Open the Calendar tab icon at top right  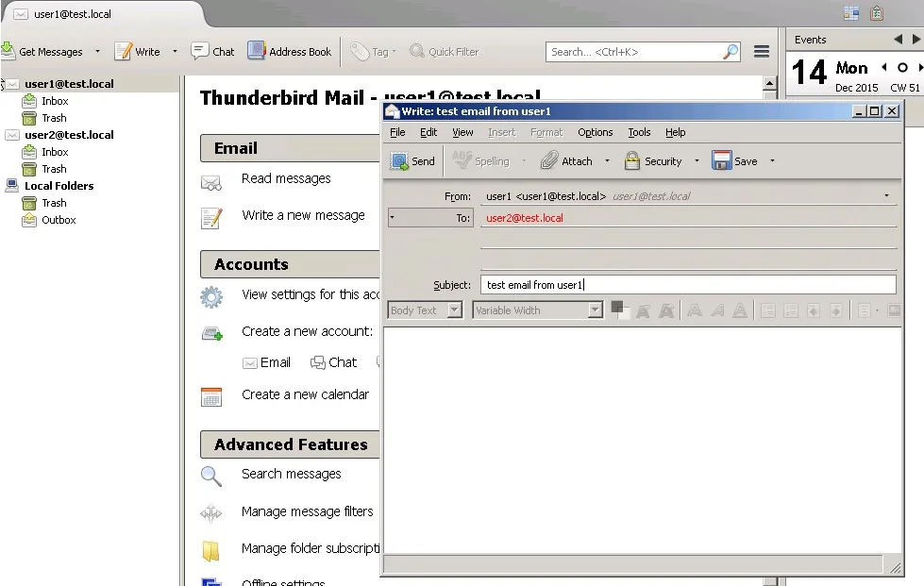(x=851, y=12)
